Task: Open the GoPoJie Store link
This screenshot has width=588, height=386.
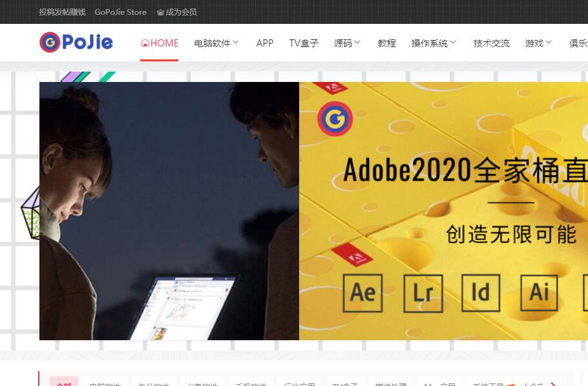Action: click(120, 12)
